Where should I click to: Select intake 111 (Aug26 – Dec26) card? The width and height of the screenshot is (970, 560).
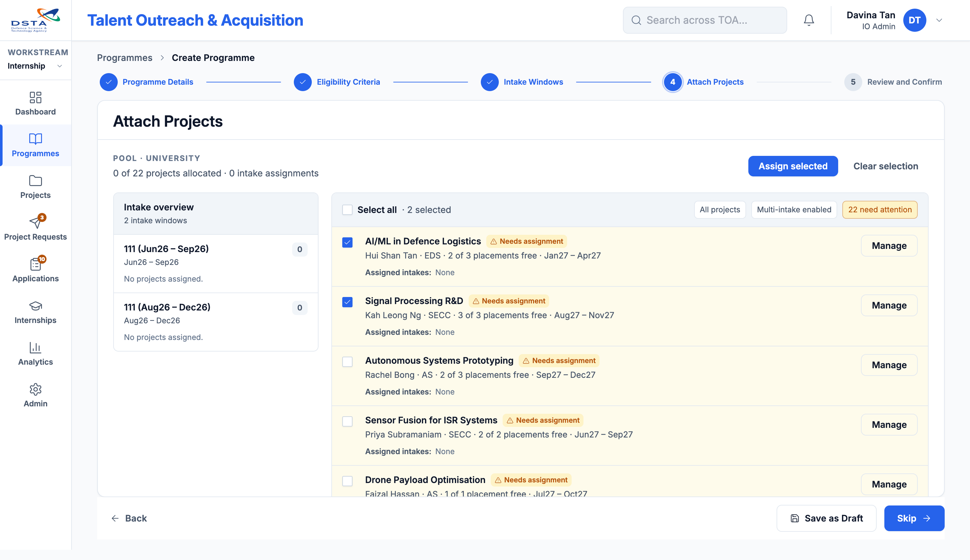216,322
